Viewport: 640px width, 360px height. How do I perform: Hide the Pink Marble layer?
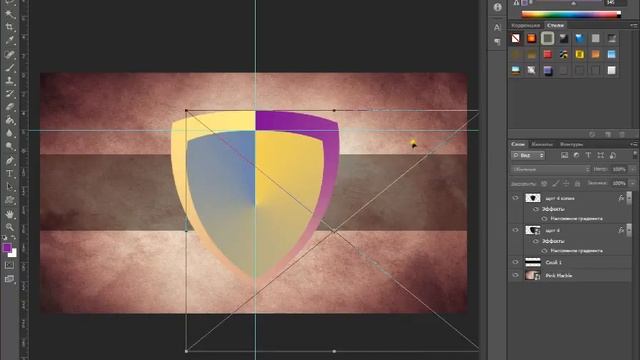[515, 276]
